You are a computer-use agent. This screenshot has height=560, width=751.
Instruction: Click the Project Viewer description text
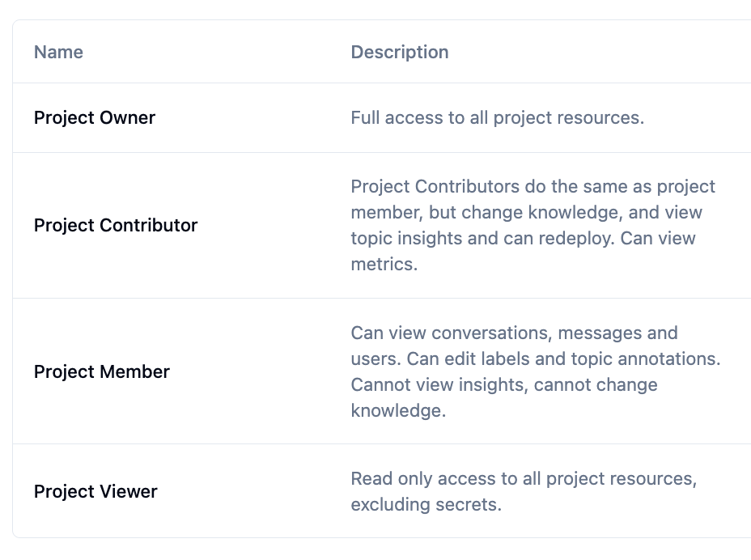524,491
